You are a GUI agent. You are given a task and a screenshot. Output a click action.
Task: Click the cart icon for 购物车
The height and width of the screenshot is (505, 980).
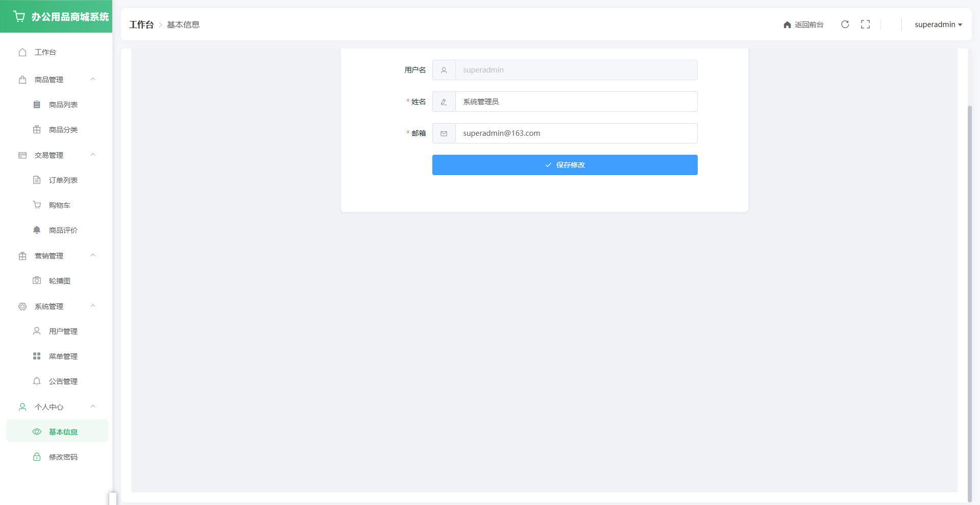click(x=37, y=205)
